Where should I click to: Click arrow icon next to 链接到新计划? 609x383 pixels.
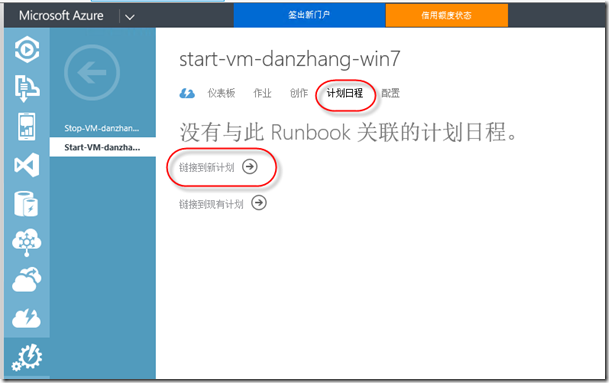(250, 167)
